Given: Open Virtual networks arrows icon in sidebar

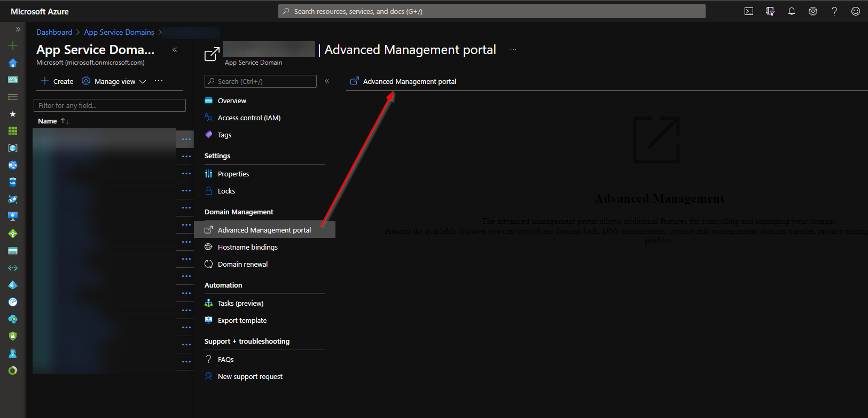Looking at the screenshot, I should click(13, 268).
